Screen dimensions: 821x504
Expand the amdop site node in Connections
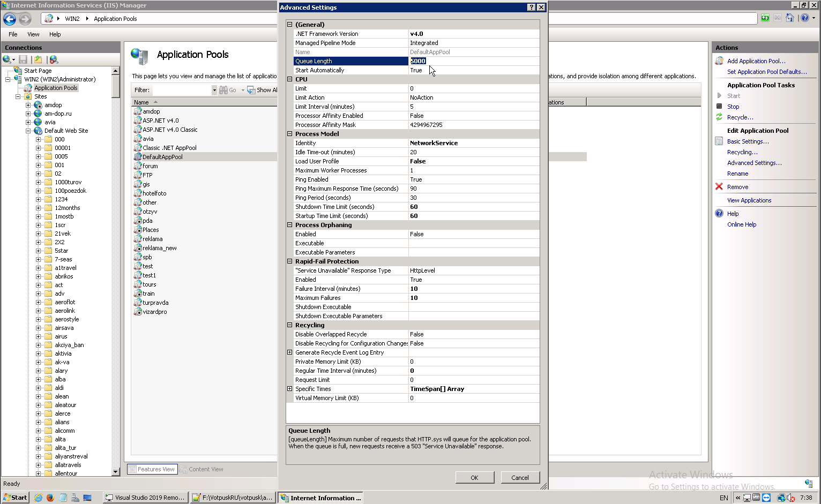(x=28, y=105)
